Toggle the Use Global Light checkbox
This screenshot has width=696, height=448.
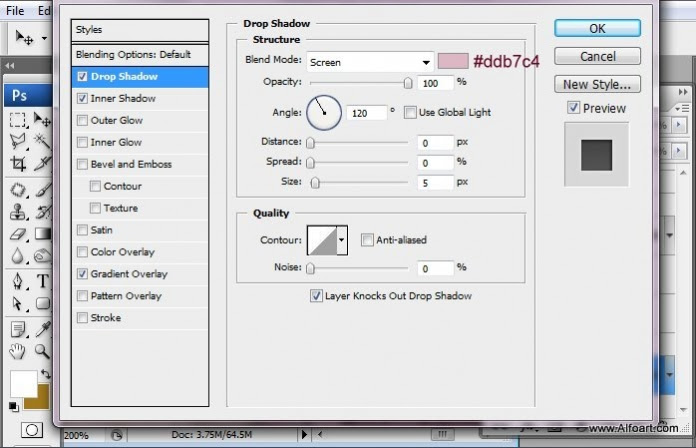(410, 112)
